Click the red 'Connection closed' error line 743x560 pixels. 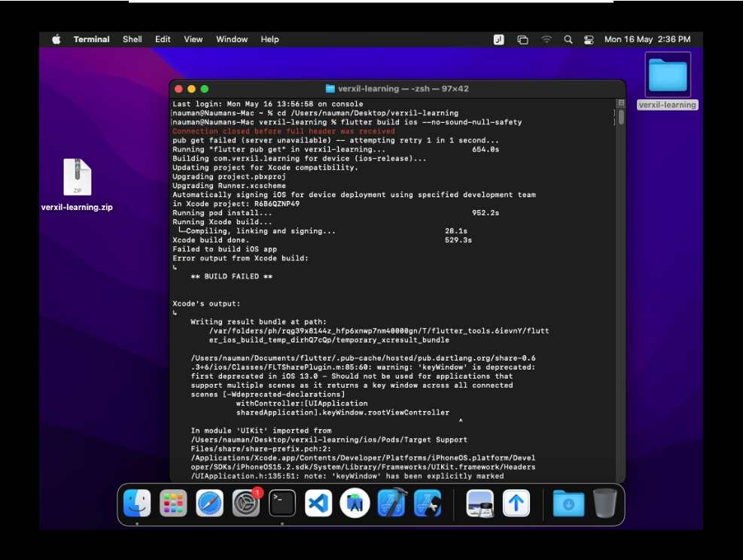click(x=283, y=131)
